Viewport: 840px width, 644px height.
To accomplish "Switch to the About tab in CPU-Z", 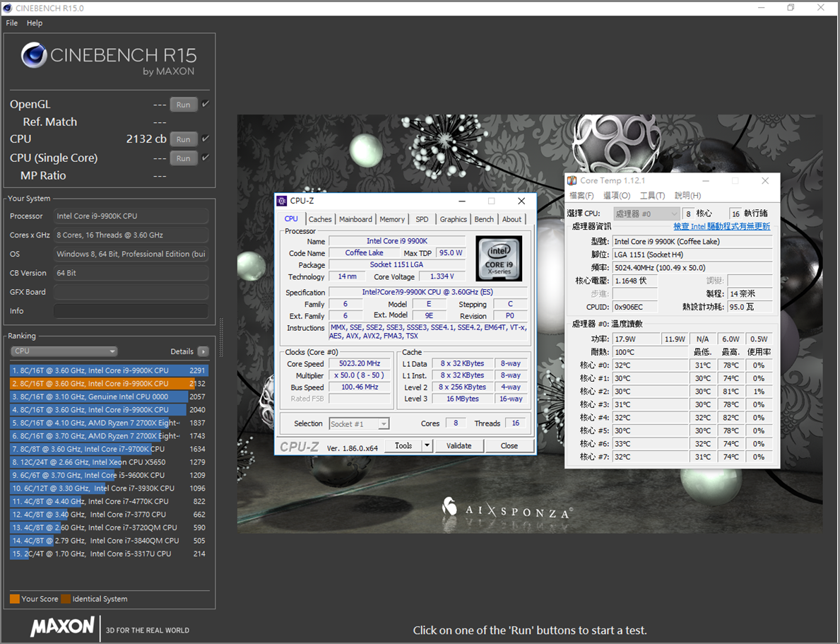I will click(511, 219).
